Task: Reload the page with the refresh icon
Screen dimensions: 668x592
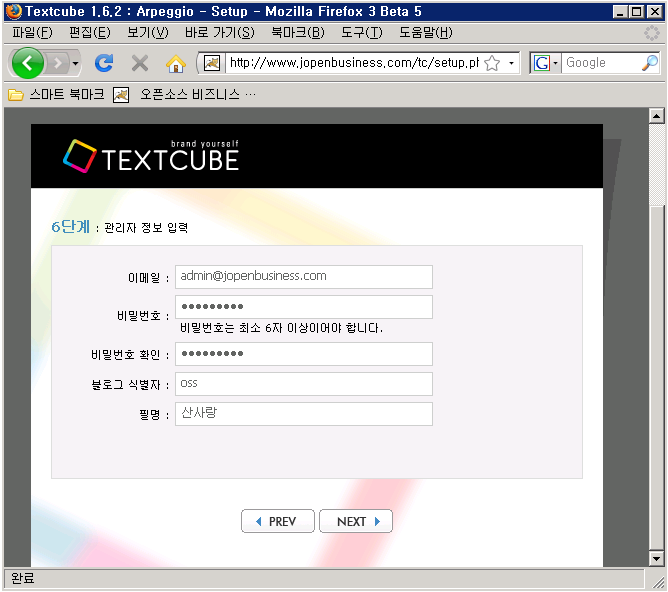Action: pos(104,63)
